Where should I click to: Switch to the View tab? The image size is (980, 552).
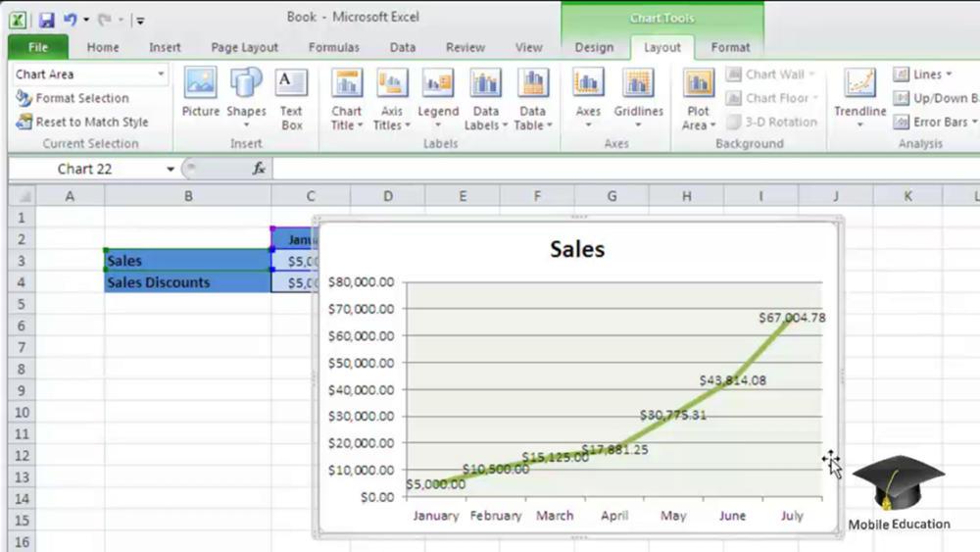pyautogui.click(x=529, y=47)
